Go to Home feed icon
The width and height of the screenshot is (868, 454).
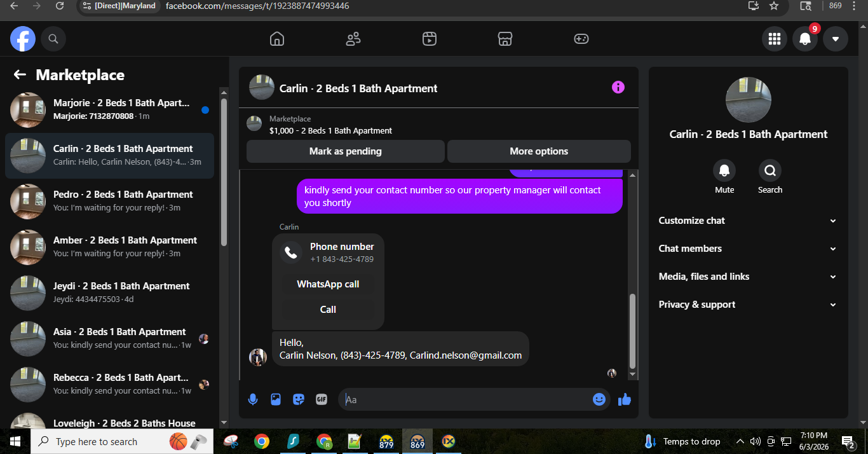[277, 39]
